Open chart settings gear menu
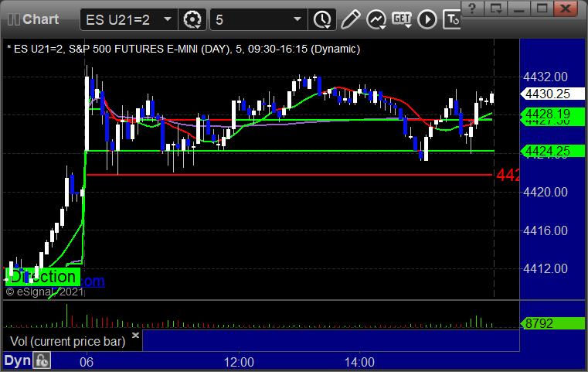 point(192,19)
